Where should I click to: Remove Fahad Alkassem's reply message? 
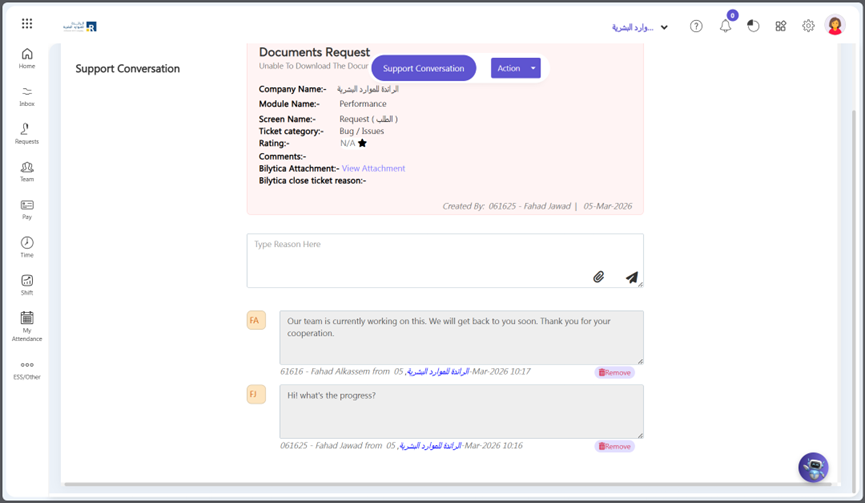tap(615, 372)
